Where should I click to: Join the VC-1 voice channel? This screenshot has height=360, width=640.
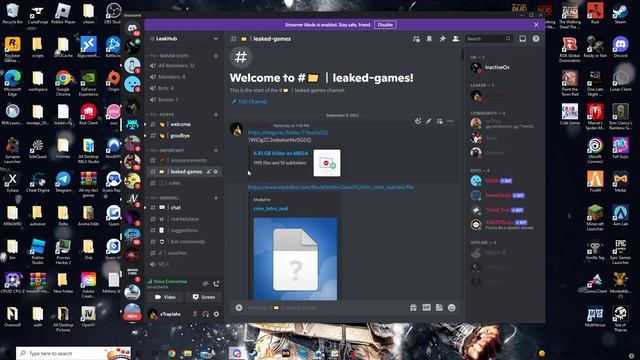tap(184, 264)
